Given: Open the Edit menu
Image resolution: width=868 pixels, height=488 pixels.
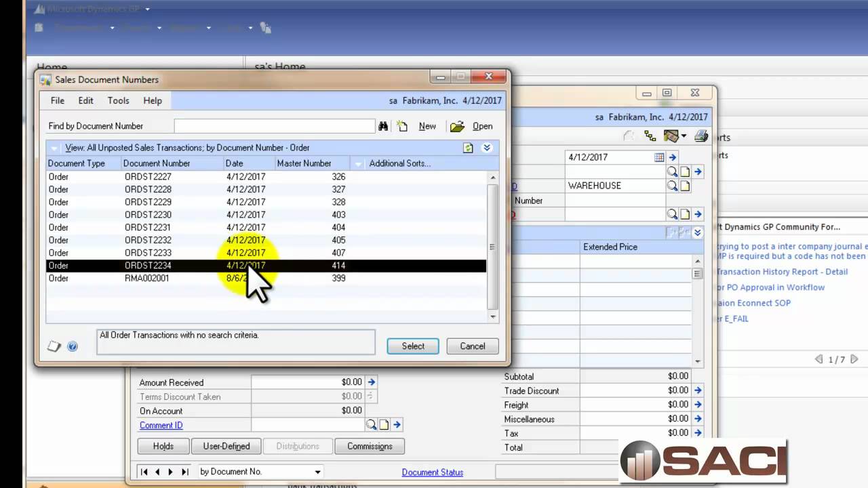Looking at the screenshot, I should (85, 100).
